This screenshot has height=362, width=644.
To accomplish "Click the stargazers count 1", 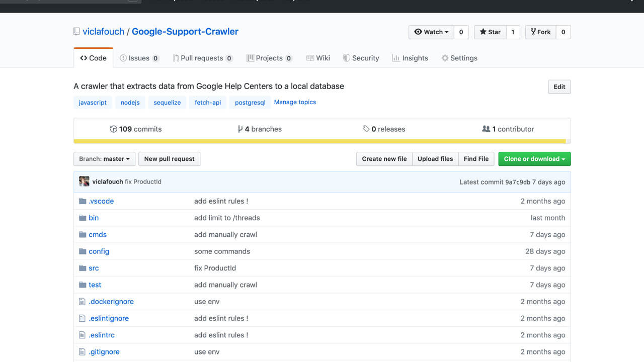I will coord(513,32).
